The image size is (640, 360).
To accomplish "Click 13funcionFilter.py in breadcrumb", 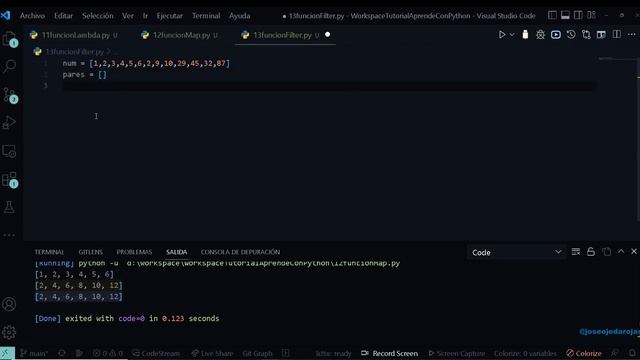I will (x=75, y=52).
